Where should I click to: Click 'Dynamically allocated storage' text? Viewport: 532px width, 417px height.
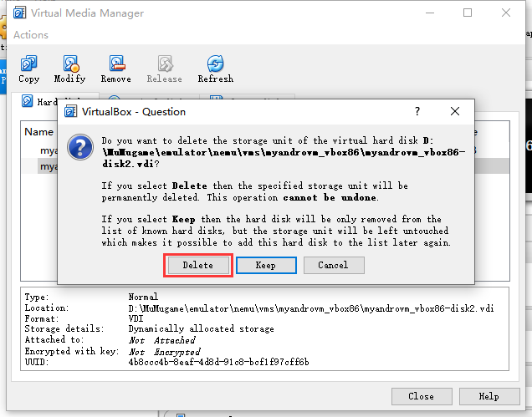coord(201,329)
